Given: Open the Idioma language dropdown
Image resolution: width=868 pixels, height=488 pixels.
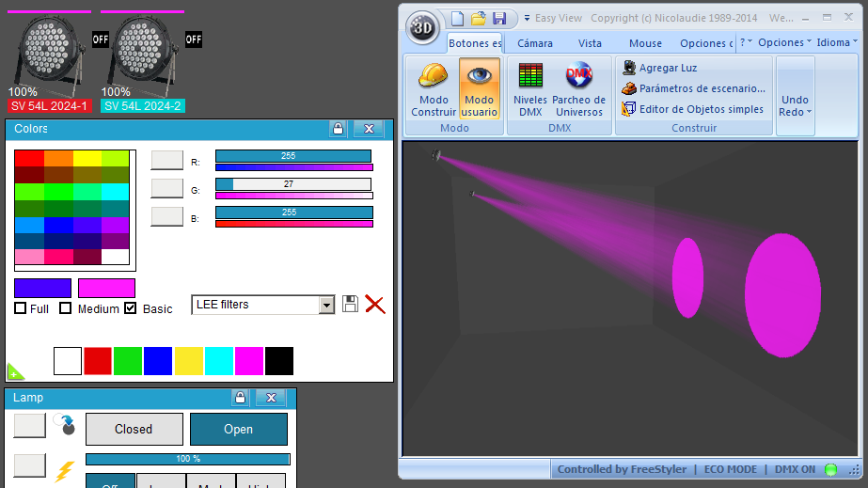Looking at the screenshot, I should pyautogui.click(x=837, y=42).
